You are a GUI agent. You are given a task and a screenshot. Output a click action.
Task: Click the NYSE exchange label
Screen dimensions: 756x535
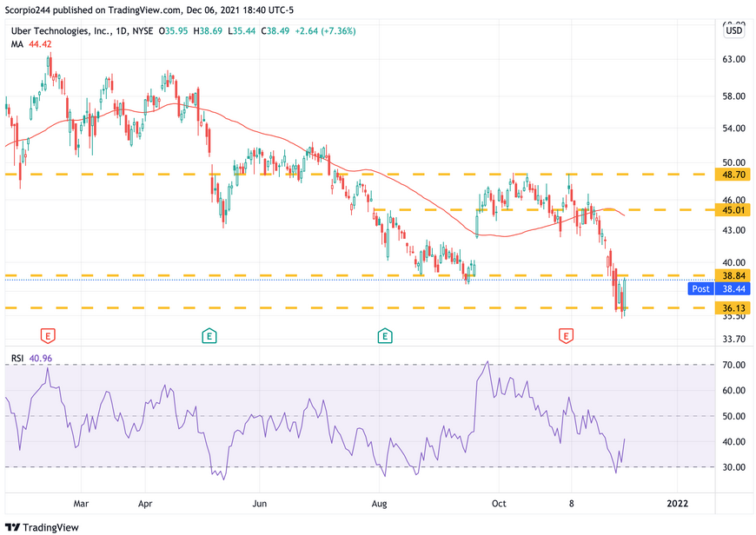point(143,31)
